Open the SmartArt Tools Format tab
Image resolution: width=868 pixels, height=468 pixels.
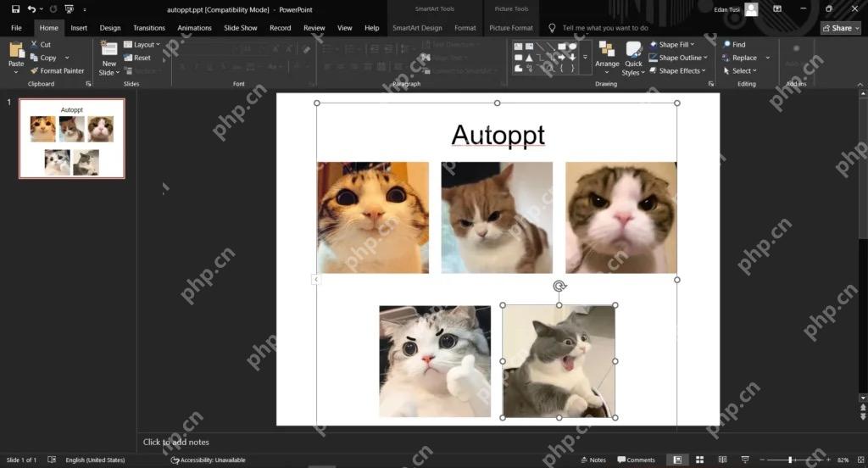coord(465,28)
